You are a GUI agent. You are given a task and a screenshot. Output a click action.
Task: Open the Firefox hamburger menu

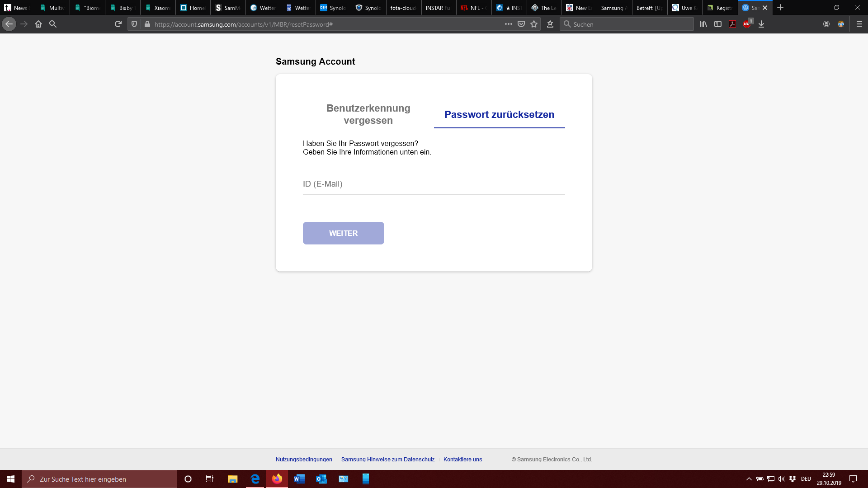tap(859, 24)
